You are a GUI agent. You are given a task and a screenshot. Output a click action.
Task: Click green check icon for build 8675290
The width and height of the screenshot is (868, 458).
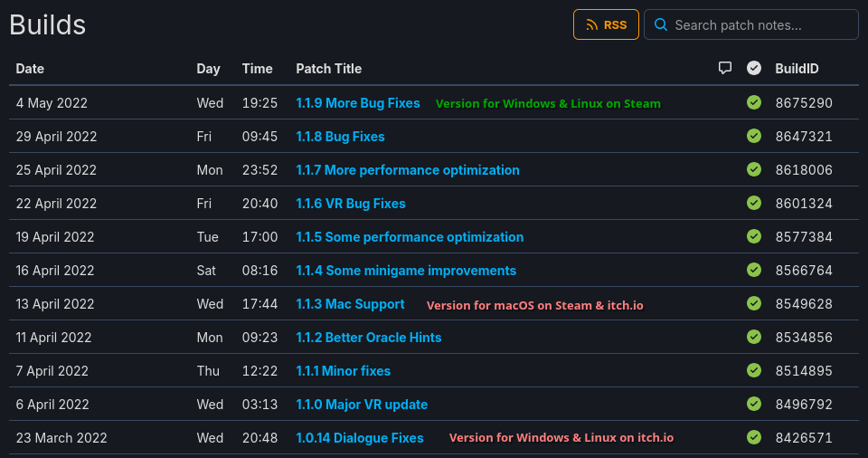[x=754, y=103]
